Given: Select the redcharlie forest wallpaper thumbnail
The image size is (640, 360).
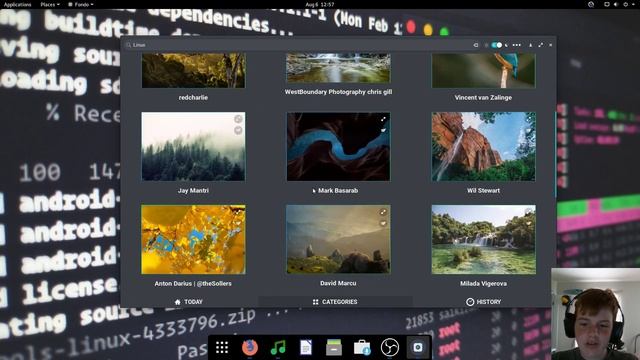Looking at the screenshot, I should click(193, 70).
